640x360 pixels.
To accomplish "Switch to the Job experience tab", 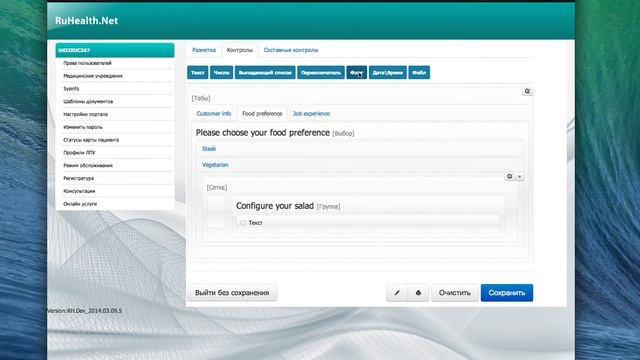I will pyautogui.click(x=311, y=113).
